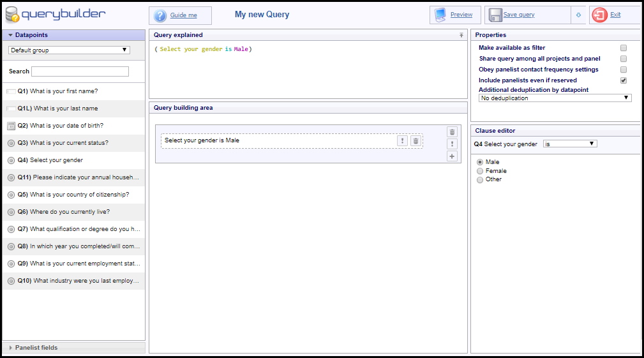Enable Share query among all projects

click(624, 59)
